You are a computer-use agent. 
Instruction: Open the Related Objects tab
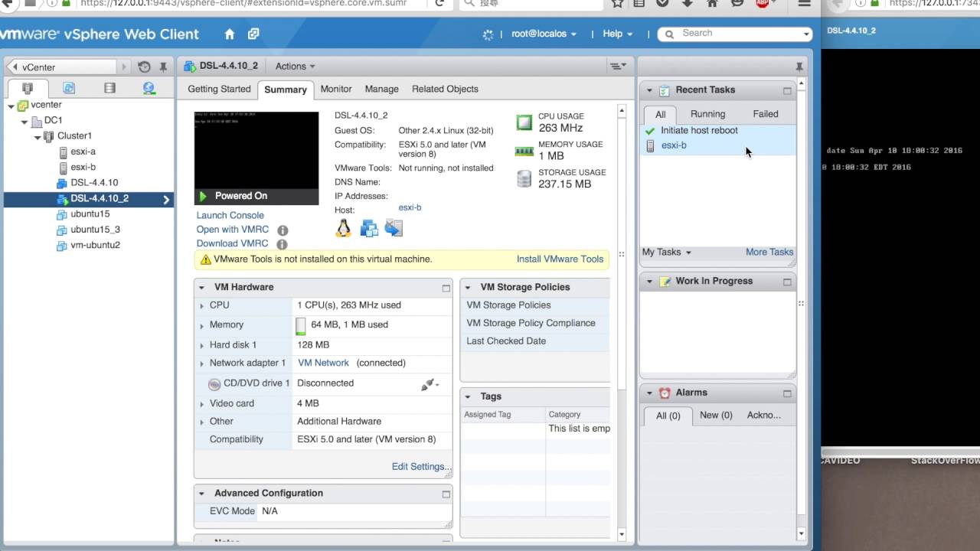point(445,89)
